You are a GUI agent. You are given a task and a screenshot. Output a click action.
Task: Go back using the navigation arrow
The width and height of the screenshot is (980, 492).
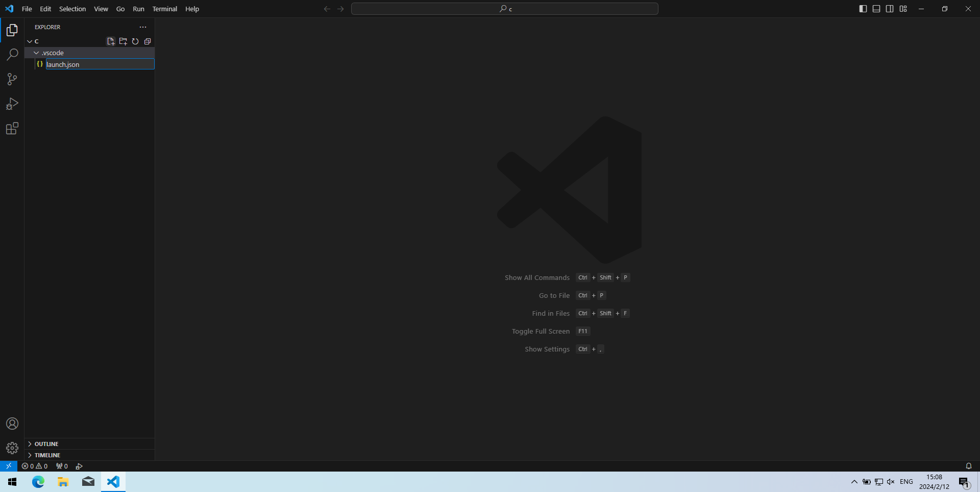(327, 9)
